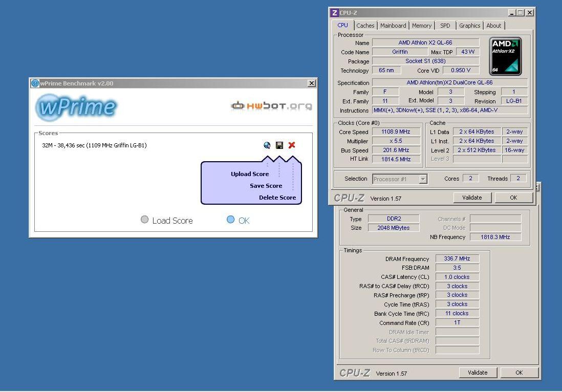Click the NB Frequency value 1818.3 MHz
562x392 pixels.
tap(495, 237)
